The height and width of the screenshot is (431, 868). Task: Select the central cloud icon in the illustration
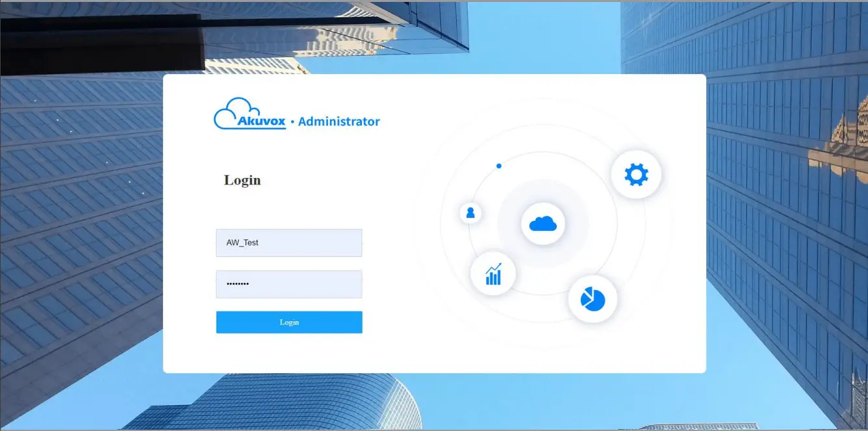click(543, 223)
